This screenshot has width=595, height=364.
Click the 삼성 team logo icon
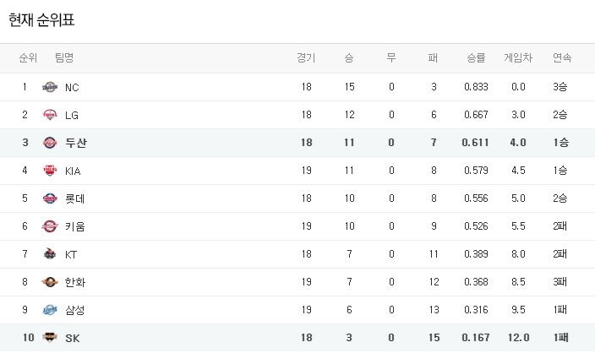coord(50,310)
